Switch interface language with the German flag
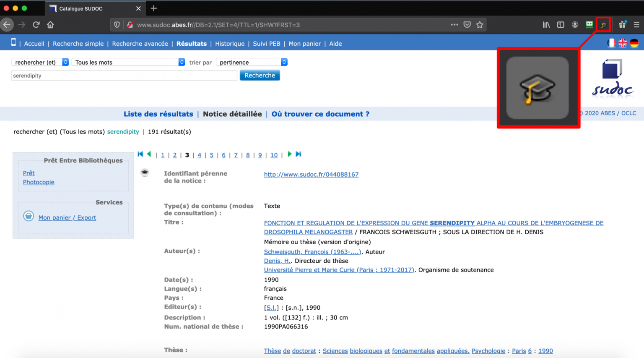Viewport: 644px width, 358px height. [x=634, y=43]
